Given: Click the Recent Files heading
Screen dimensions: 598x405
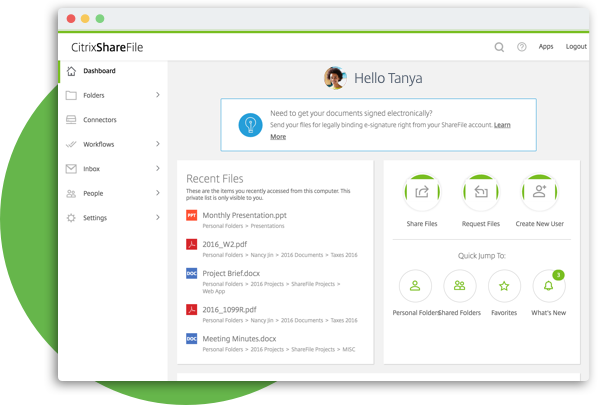Looking at the screenshot, I should point(215,179).
